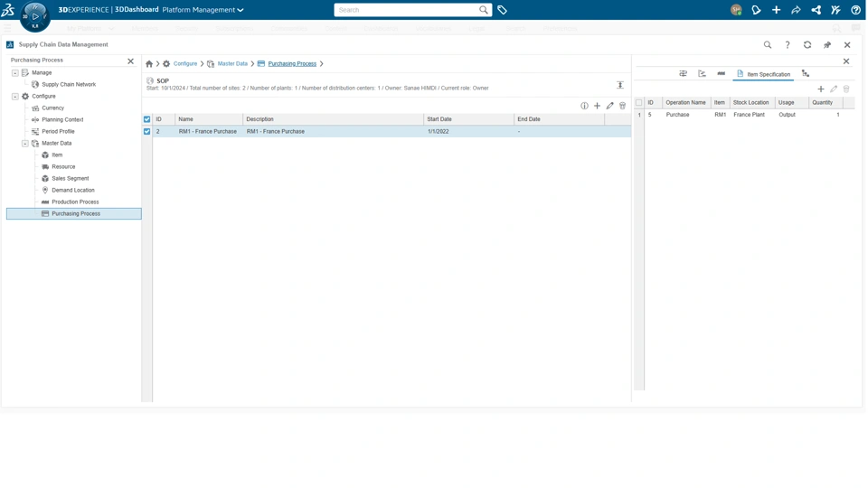The height and width of the screenshot is (488, 868).
Task: Click the top bar add plus icon
Action: [776, 10]
